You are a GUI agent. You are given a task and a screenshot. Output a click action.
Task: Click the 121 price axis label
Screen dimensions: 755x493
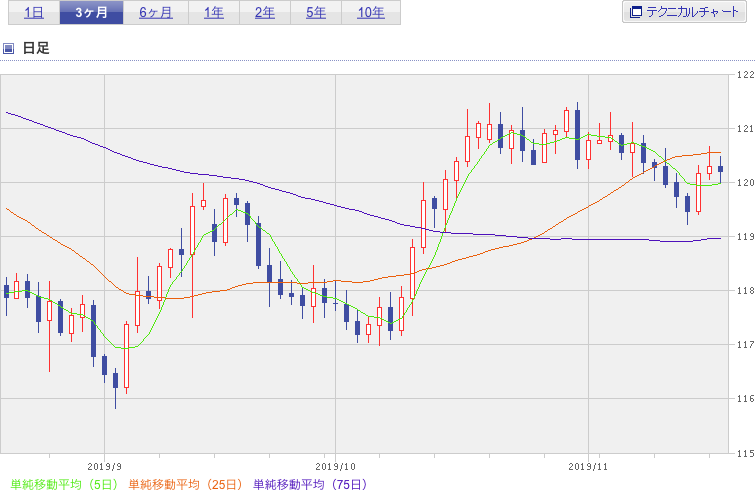745,129
